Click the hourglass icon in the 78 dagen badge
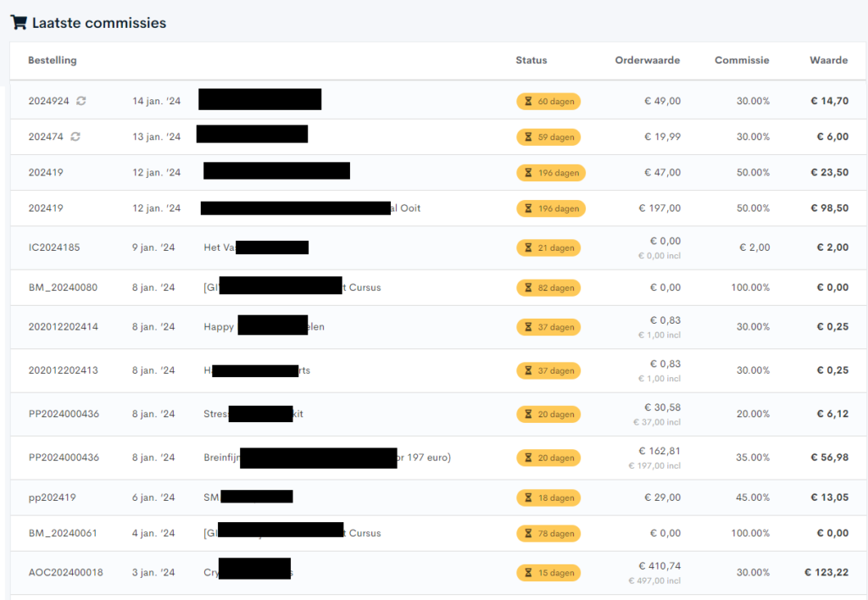The width and height of the screenshot is (868, 600). click(x=528, y=534)
